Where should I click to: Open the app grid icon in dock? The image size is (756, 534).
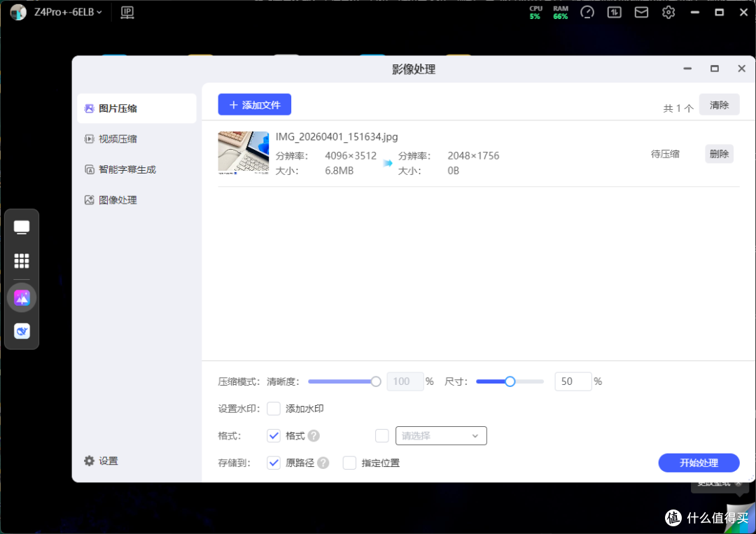[x=22, y=261]
